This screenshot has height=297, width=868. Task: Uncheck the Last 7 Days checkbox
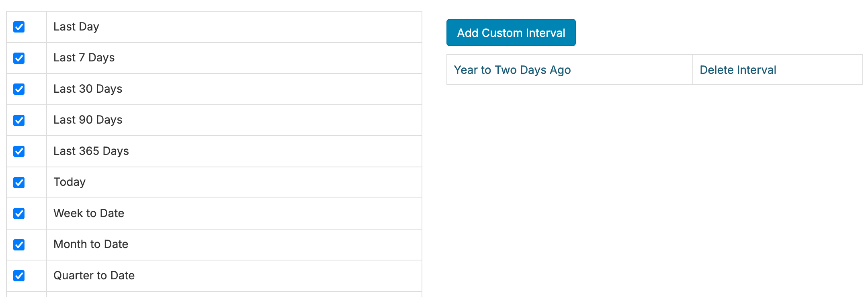pos(19,58)
